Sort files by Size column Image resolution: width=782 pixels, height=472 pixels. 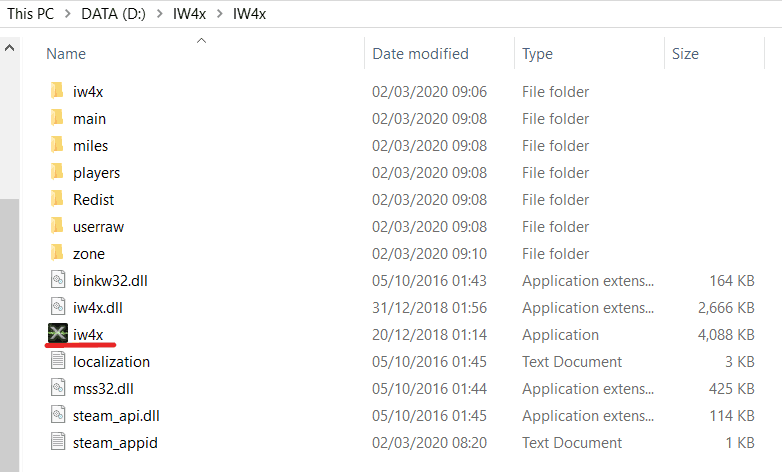pyautogui.click(x=685, y=54)
